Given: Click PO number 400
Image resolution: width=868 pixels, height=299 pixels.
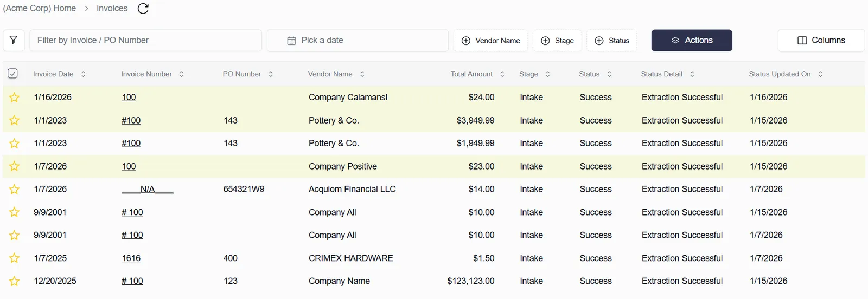Looking at the screenshot, I should (231, 258).
